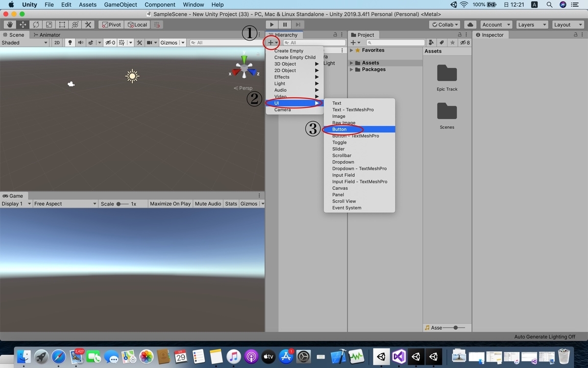Viewport: 588px width, 368px height.
Task: Expand the Favorites folder tree
Action: pos(351,50)
